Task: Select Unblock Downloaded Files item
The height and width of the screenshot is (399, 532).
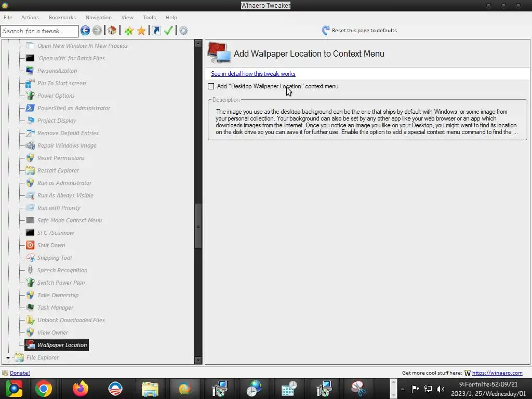Action: coord(71,320)
